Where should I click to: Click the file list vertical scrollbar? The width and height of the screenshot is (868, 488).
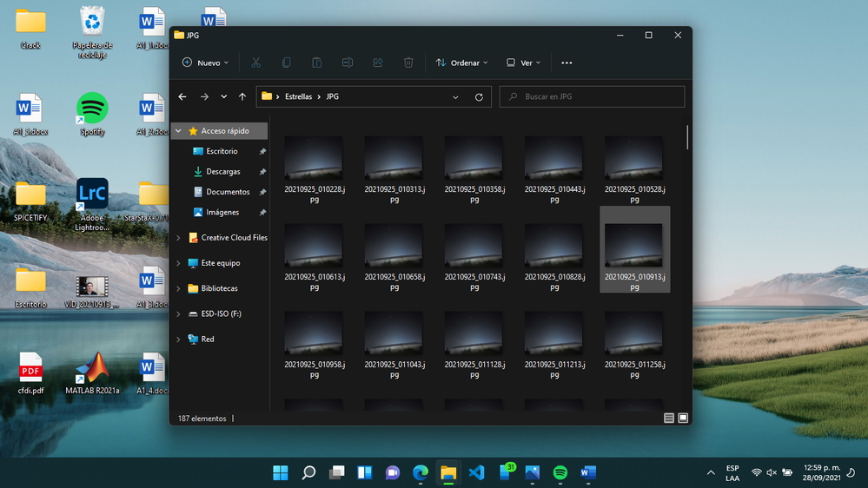coord(687,136)
